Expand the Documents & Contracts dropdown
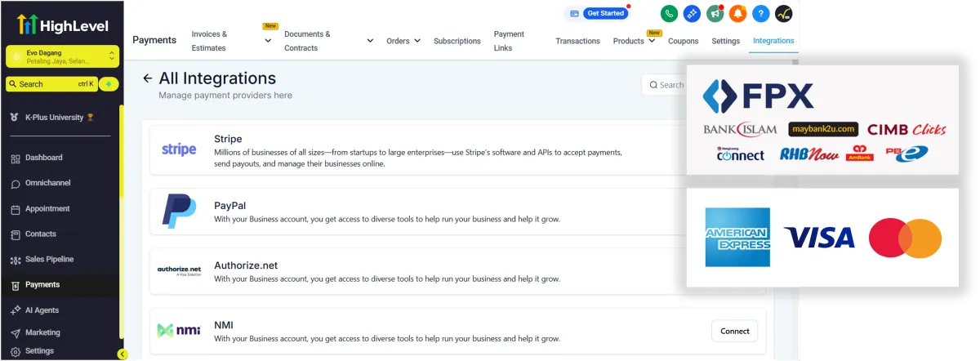This screenshot has width=980, height=361. (370, 41)
